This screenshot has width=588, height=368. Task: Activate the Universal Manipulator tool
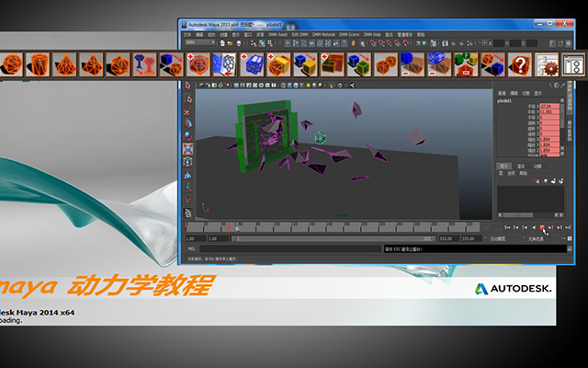pos(187,162)
